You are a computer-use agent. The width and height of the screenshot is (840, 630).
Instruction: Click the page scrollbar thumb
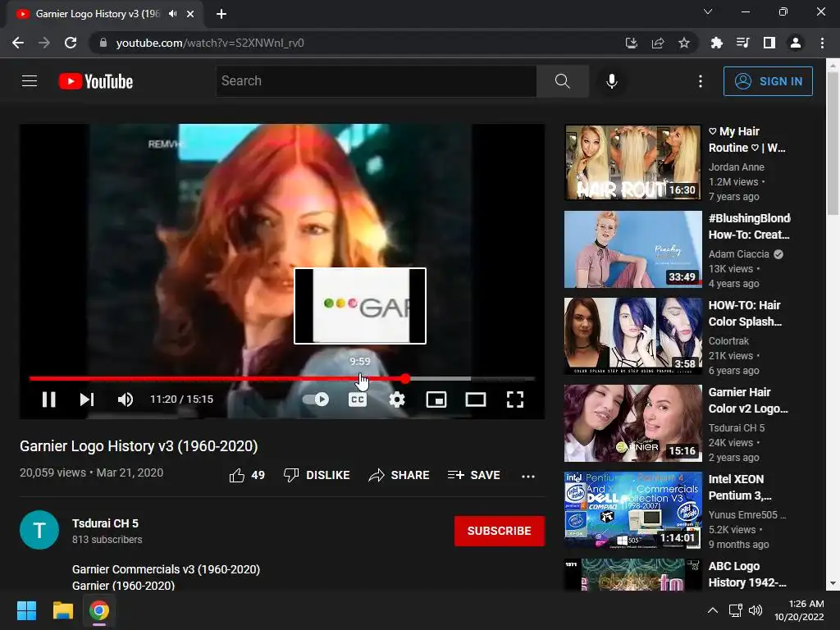(833, 142)
